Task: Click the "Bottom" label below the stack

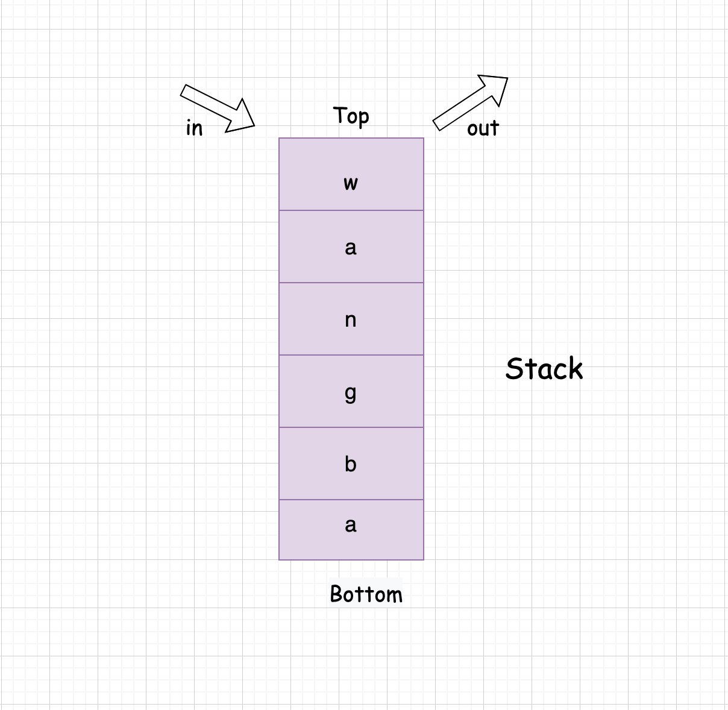Action: click(x=366, y=594)
